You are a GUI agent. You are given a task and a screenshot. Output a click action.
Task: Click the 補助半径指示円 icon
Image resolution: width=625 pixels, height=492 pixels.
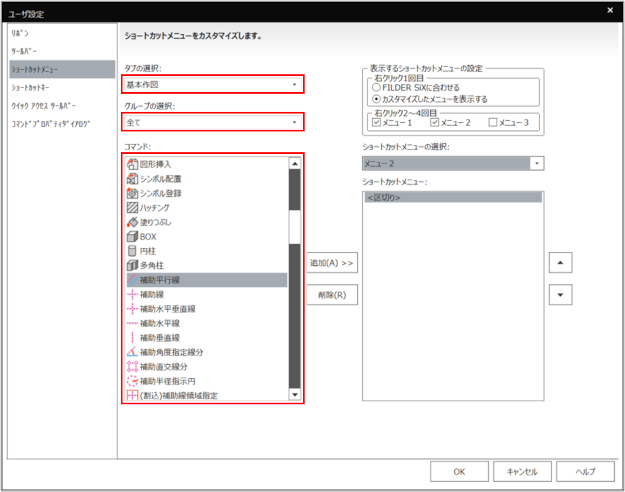[132, 381]
